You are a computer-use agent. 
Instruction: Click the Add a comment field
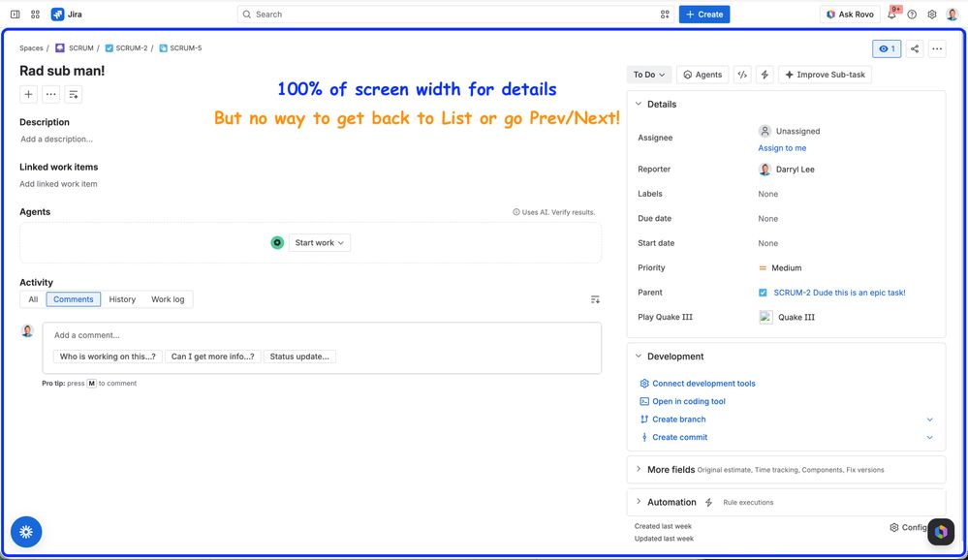coord(322,335)
